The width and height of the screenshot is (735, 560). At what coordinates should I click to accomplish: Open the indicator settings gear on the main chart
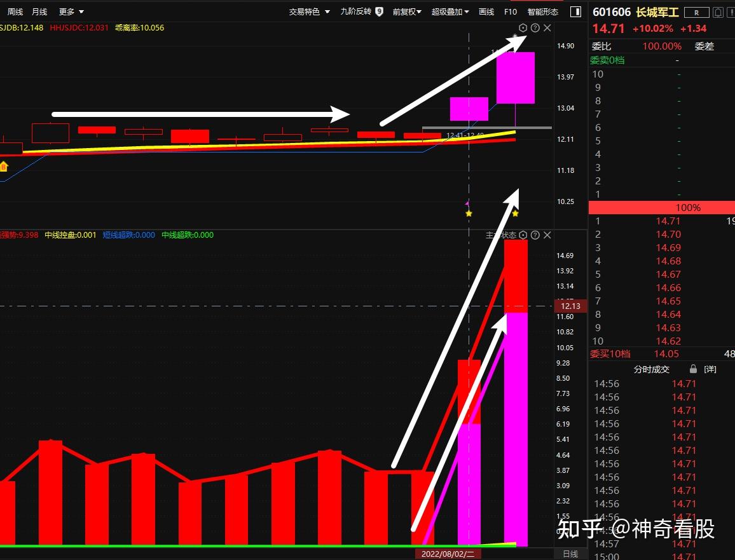tap(523, 27)
